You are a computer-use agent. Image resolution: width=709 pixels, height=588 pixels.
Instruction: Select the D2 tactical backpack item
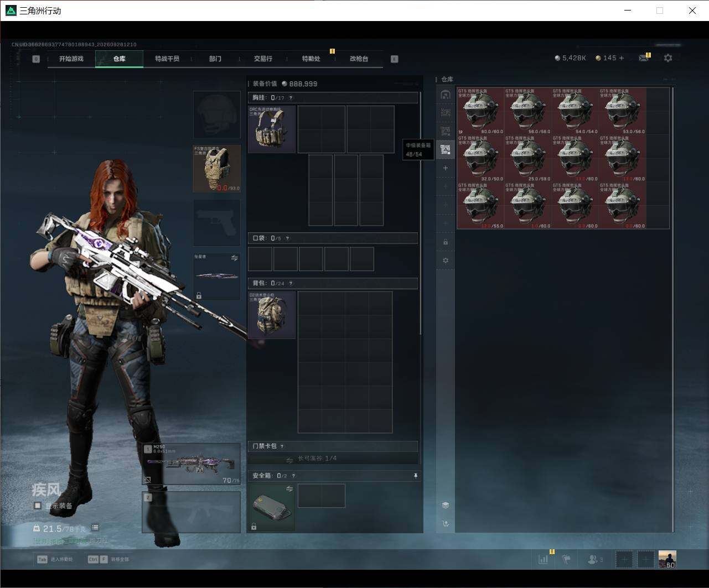click(x=272, y=315)
